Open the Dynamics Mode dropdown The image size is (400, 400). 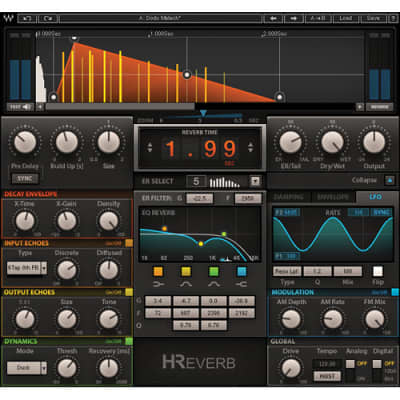(44, 368)
